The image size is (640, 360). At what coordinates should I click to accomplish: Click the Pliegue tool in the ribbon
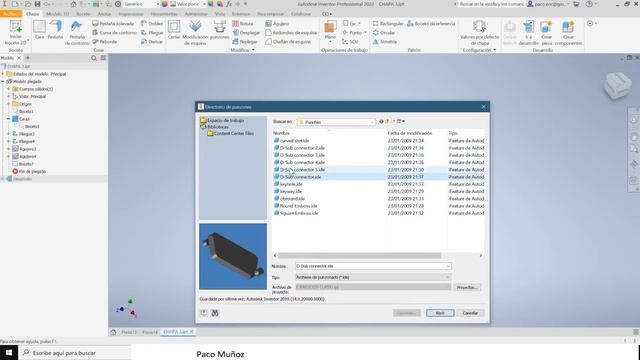(x=152, y=33)
